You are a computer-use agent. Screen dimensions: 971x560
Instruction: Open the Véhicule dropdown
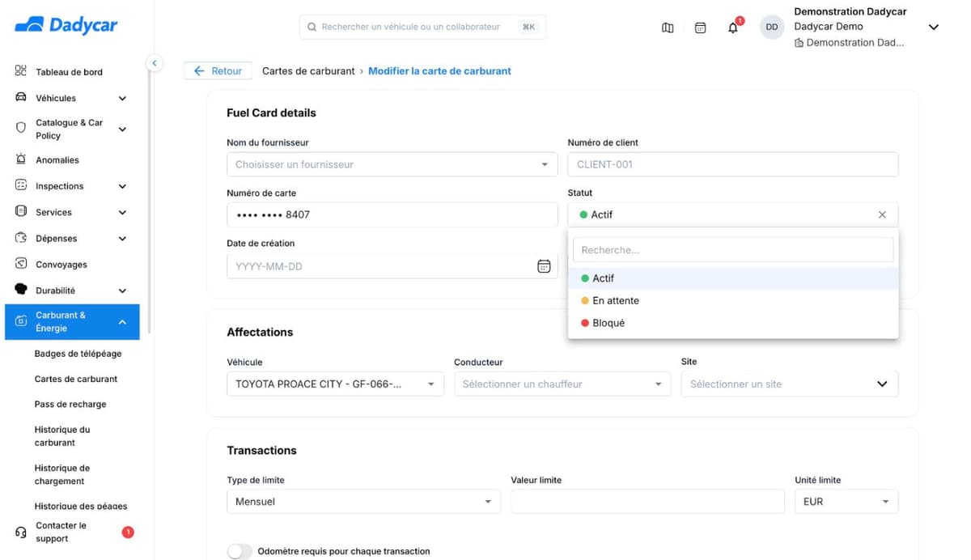point(335,384)
